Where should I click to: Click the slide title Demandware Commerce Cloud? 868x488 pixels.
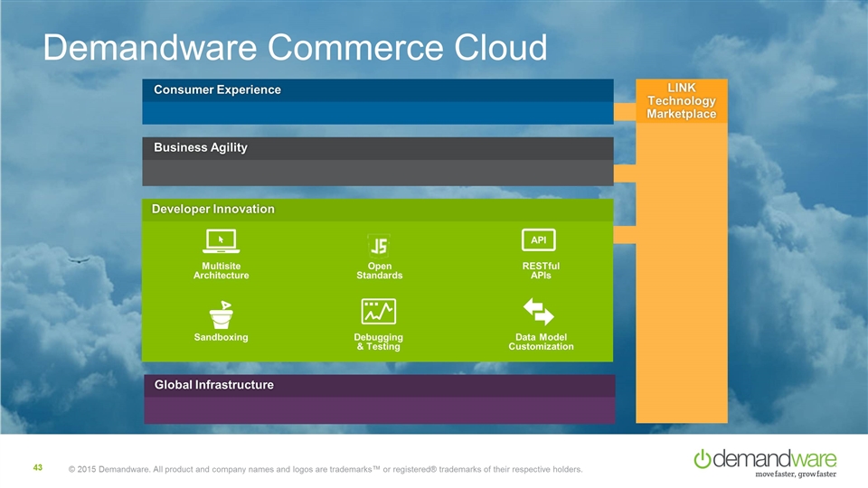pos(295,48)
